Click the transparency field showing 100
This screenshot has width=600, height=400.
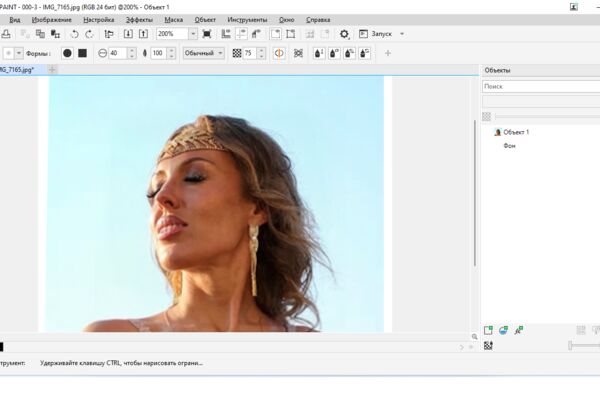coord(158,53)
